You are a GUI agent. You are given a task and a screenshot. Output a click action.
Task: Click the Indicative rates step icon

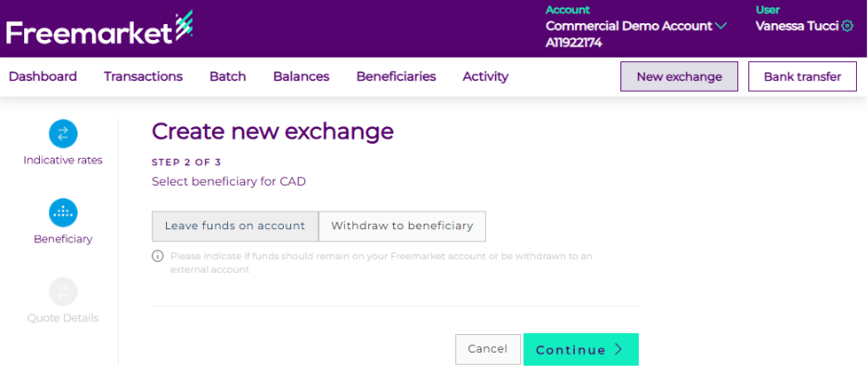coord(63,134)
